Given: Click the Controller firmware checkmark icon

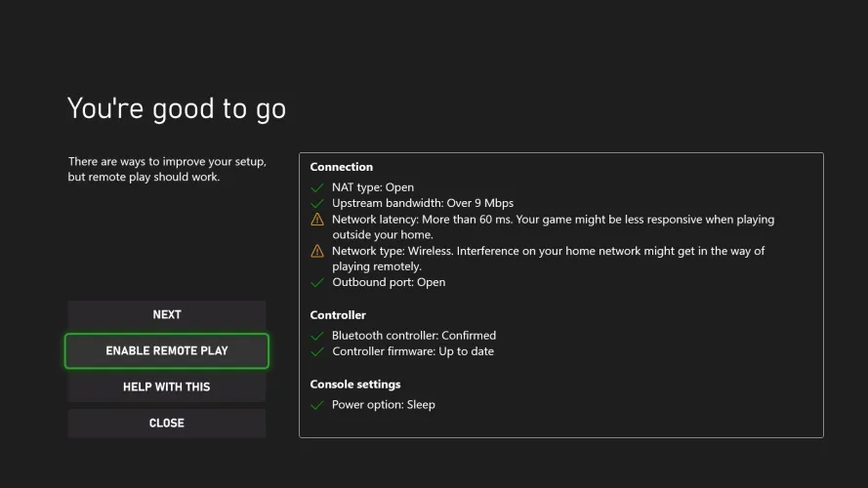Looking at the screenshot, I should coord(317,351).
